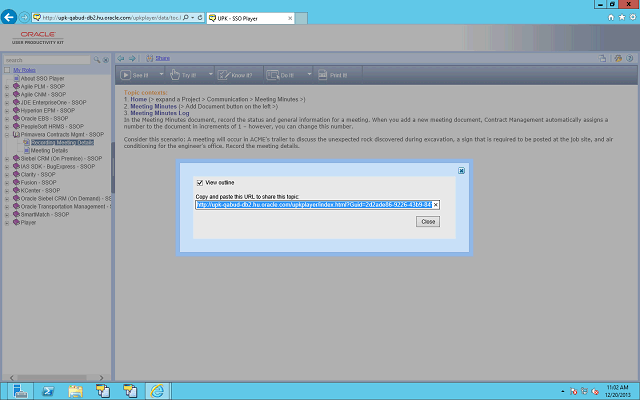Expand the Agile ChM - SSOP node
640x400 pixels.
coord(7,95)
